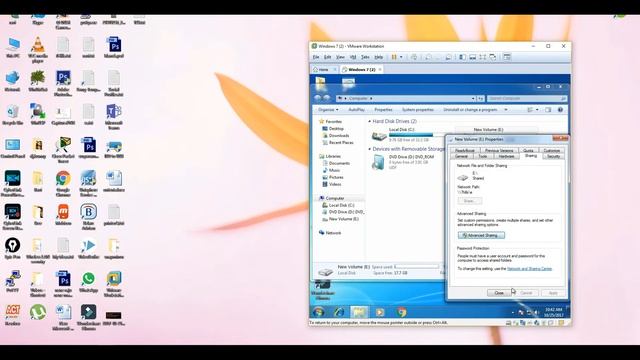Open the Organize dropdown in Explorer
The height and width of the screenshot is (360, 640).
click(x=328, y=110)
